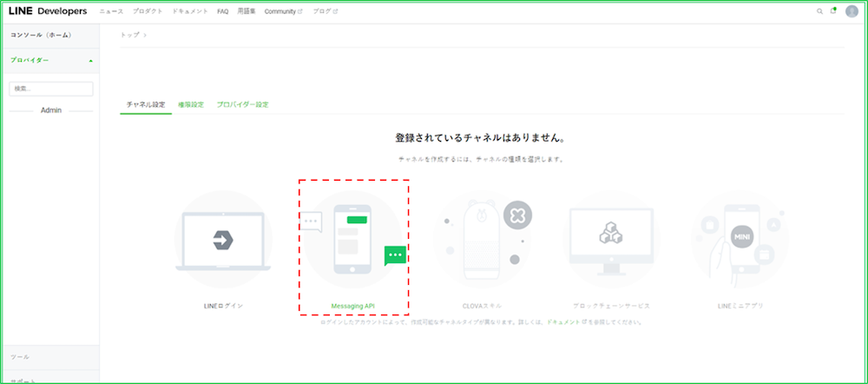Open プロダクト in the top navigation
Screen dimensions: 868x384
[x=148, y=11]
